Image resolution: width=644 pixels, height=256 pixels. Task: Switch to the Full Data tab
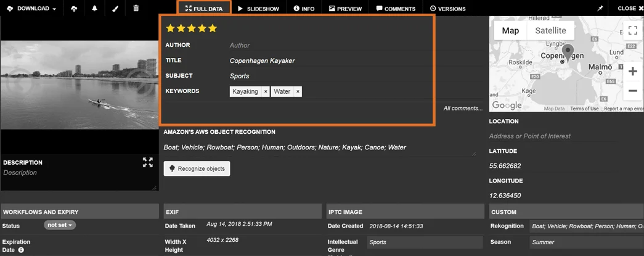204,9
